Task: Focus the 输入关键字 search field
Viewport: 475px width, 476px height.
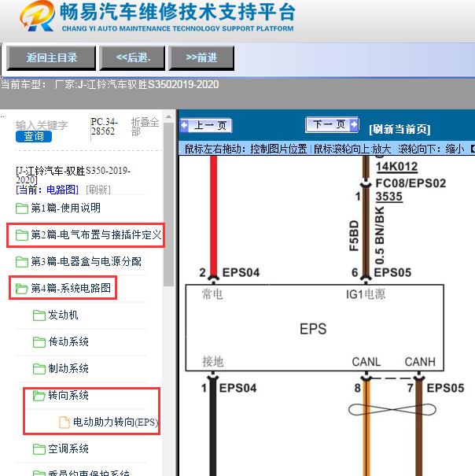Action: point(42,125)
